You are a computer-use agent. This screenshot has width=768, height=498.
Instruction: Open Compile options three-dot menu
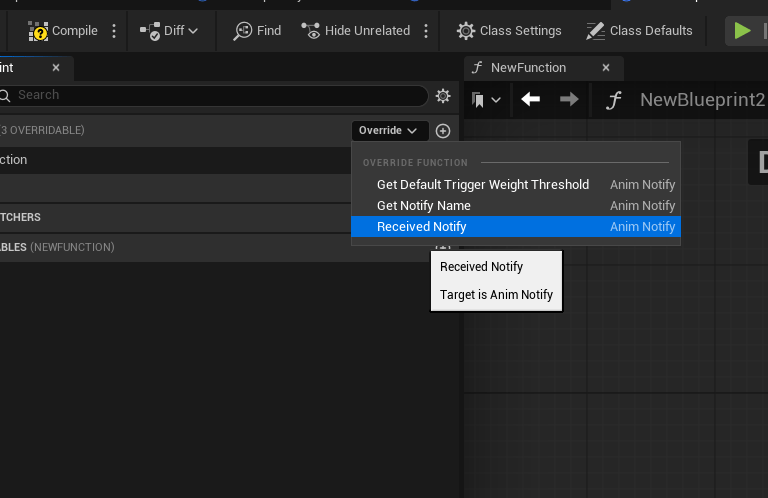pos(114,31)
